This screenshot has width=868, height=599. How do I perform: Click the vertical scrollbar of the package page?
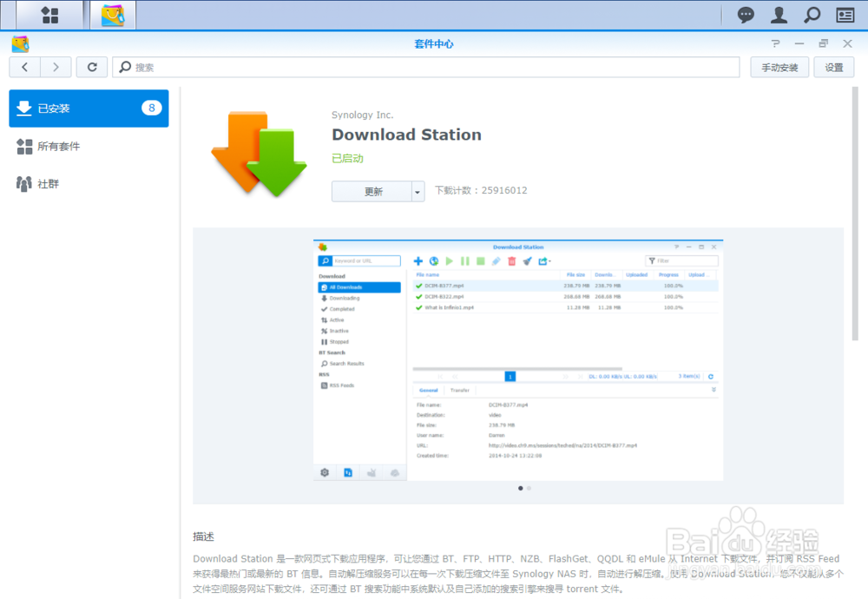(x=855, y=214)
